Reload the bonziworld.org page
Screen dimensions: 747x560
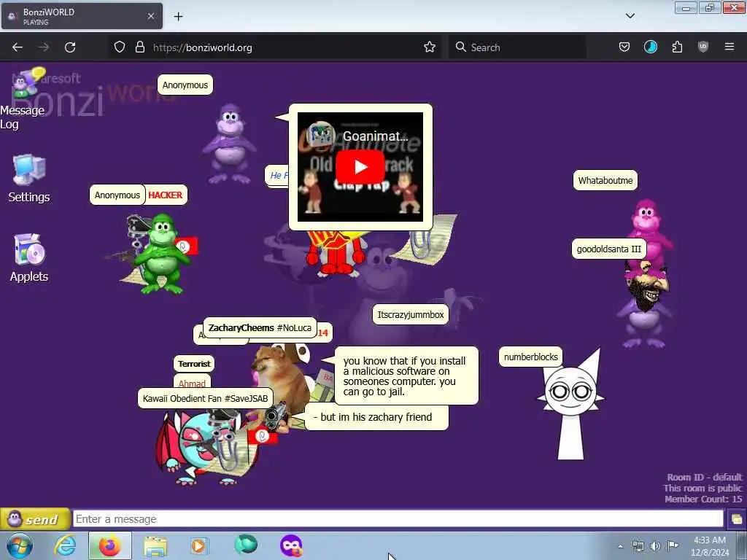pos(70,47)
